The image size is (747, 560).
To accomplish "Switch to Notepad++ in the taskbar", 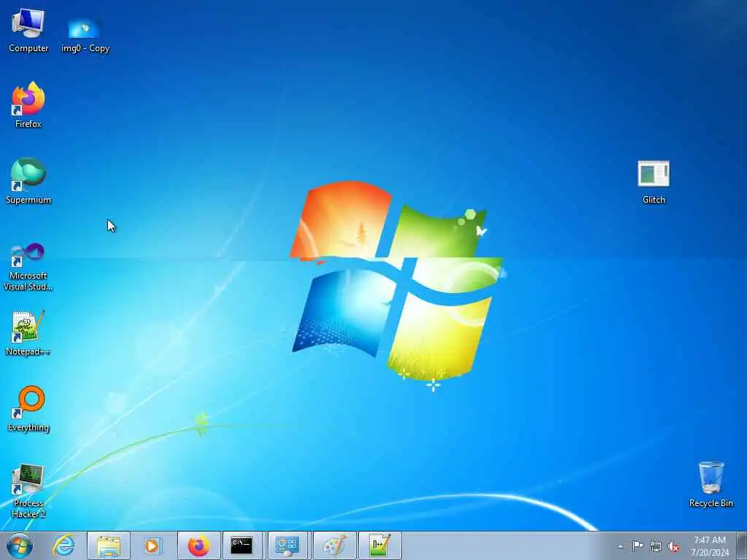I will point(379,545).
